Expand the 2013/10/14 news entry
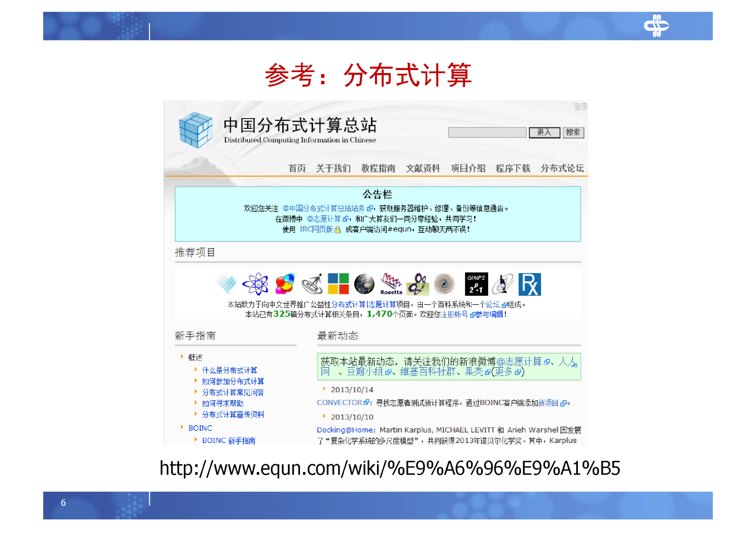 click(351, 389)
